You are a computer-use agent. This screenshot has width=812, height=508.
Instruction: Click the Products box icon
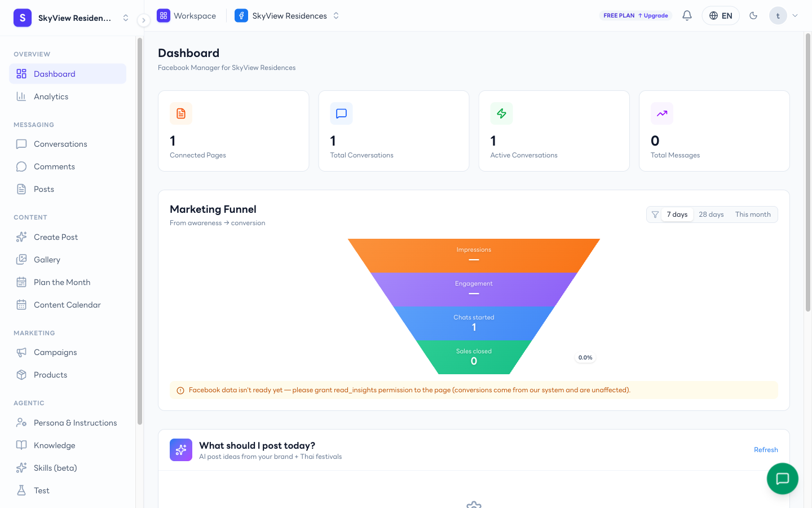click(x=21, y=375)
